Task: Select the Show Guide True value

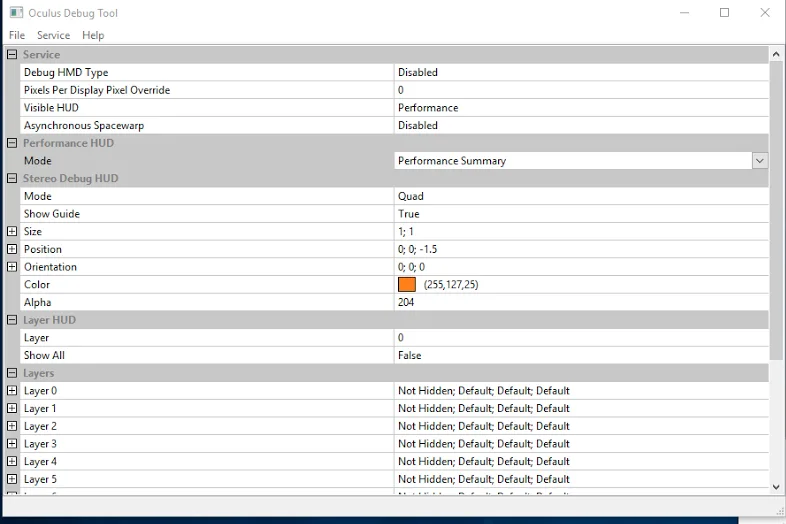Action: click(409, 214)
